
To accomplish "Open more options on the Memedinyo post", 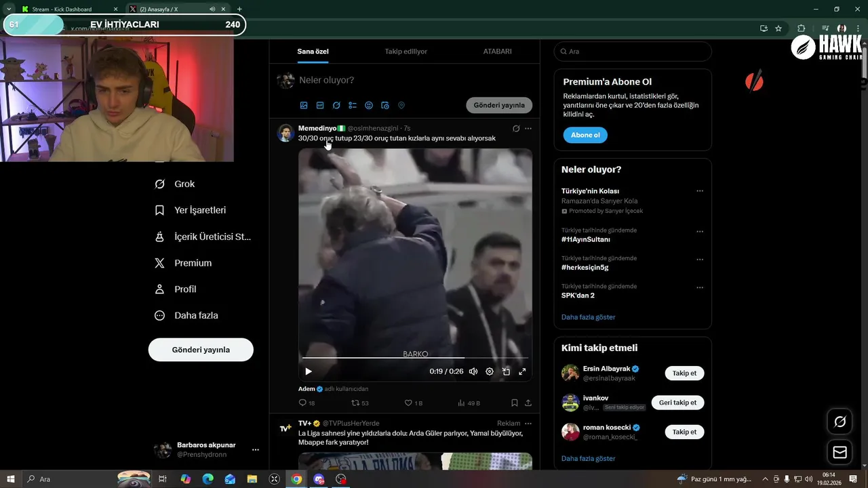I will point(528,128).
